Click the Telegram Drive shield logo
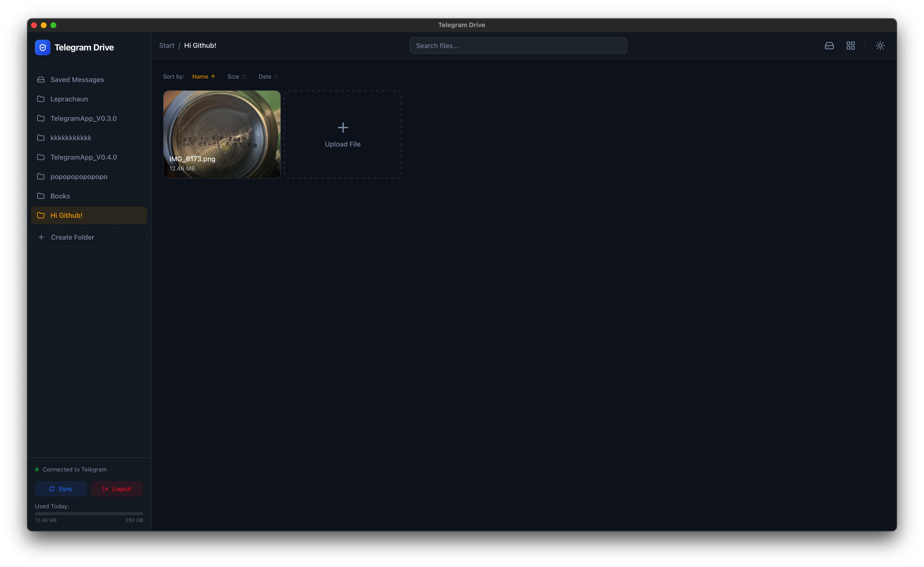924x567 pixels. [x=42, y=48]
